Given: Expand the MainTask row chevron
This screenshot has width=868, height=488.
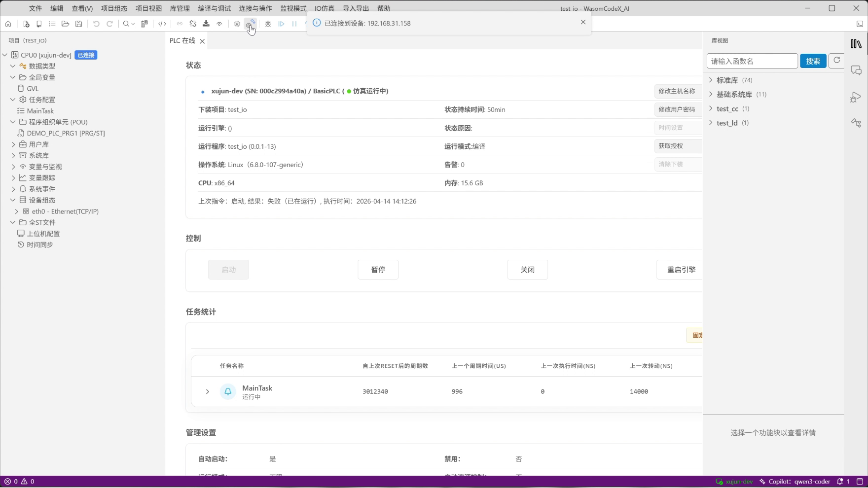Looking at the screenshot, I should 208,391.
